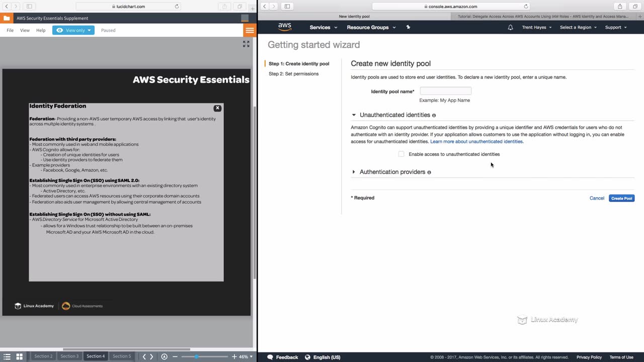Click the globe icon beside English (US)
This screenshot has width=644, height=362.
(308, 357)
